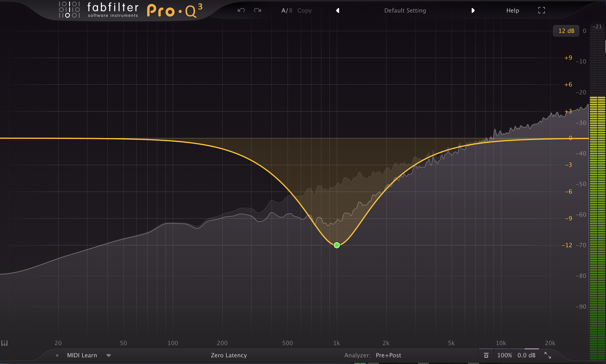Click the 20k frequency label
Image resolution: width=606 pixels, height=364 pixels.
[x=550, y=343]
